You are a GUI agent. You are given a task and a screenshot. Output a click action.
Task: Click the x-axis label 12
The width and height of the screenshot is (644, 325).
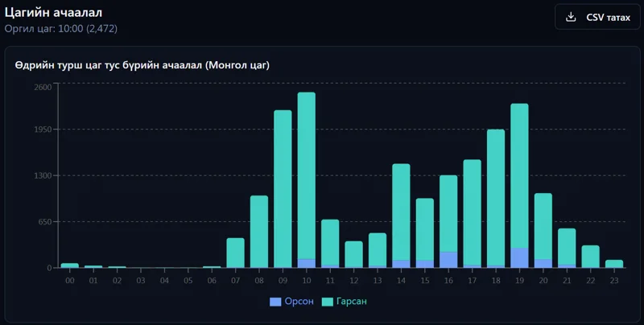point(353,281)
